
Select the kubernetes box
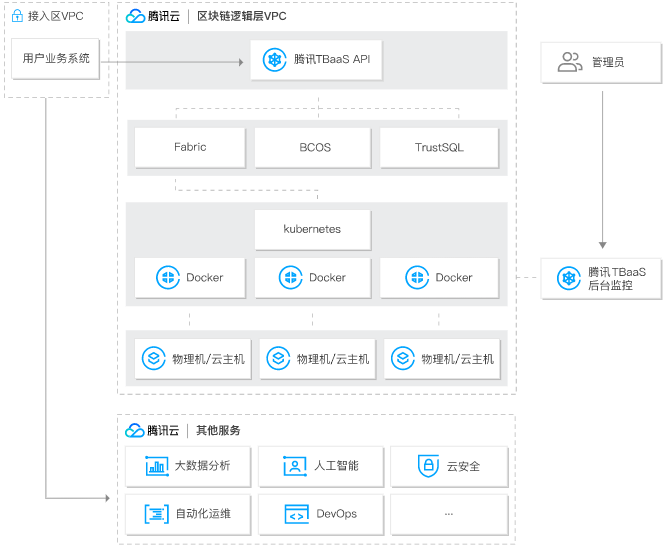click(x=313, y=230)
